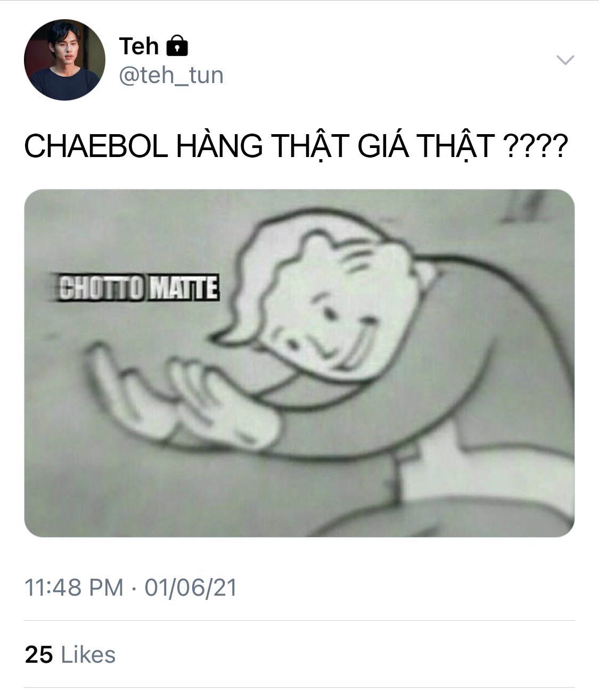Click the 01/06/21 date
Screen dimensions: 599x700
(191, 588)
